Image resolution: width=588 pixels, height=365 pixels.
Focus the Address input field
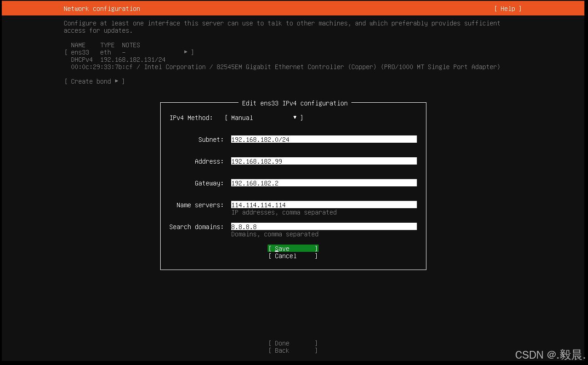point(324,161)
